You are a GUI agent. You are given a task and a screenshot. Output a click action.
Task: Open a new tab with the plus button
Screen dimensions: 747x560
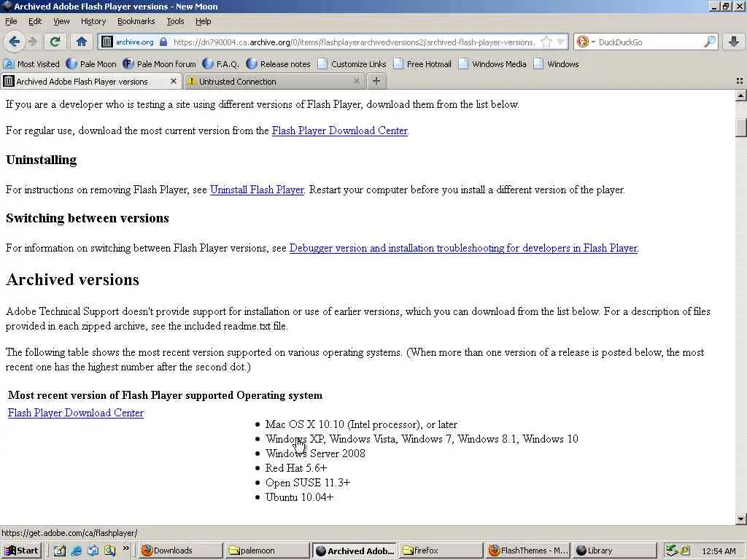click(x=376, y=81)
